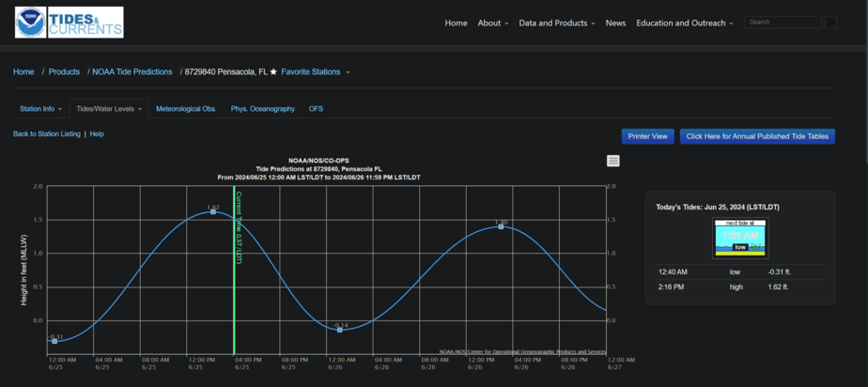Image resolution: width=868 pixels, height=387 pixels.
Task: Click the -0.14 low tide marker
Action: (340, 330)
